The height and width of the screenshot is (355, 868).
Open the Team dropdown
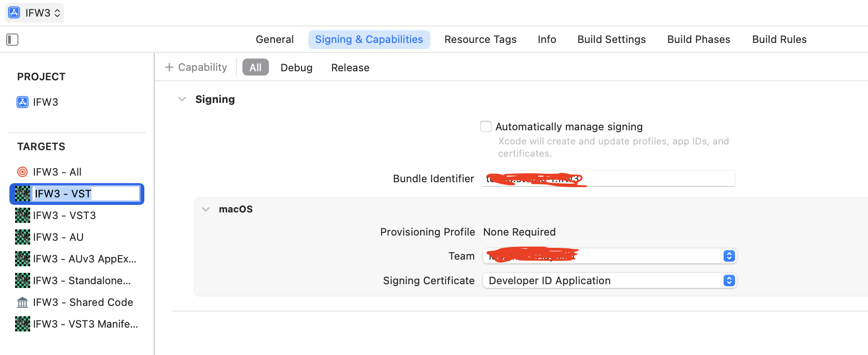(x=729, y=256)
